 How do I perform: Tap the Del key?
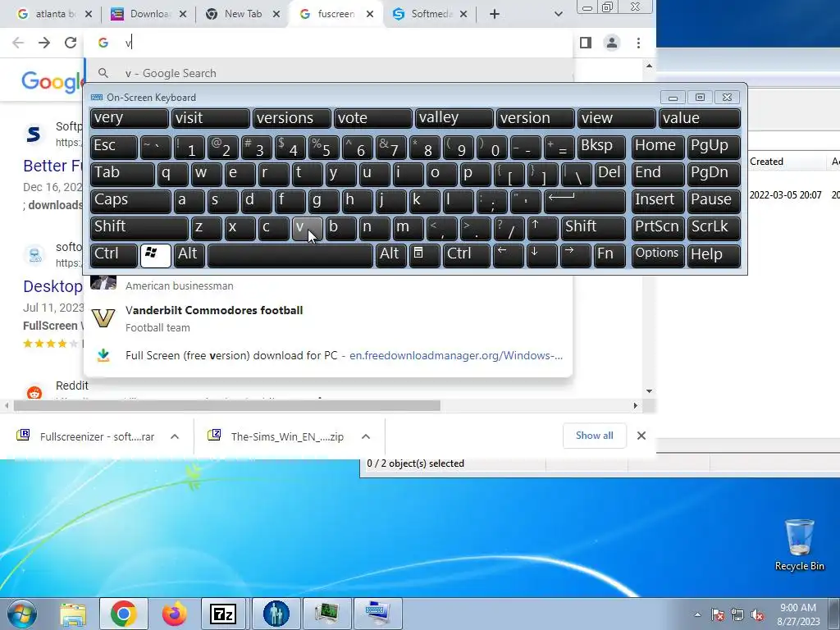coord(609,174)
